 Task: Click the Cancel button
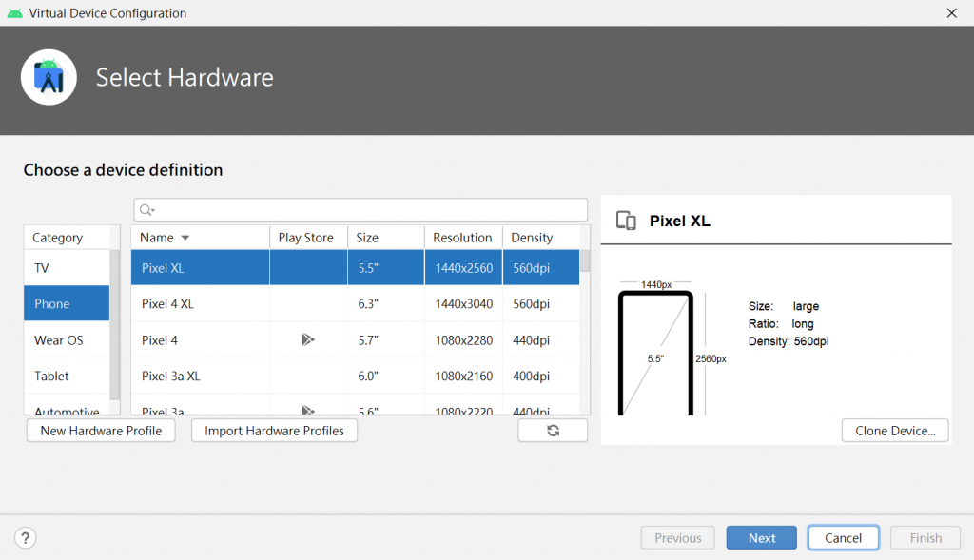tap(843, 537)
